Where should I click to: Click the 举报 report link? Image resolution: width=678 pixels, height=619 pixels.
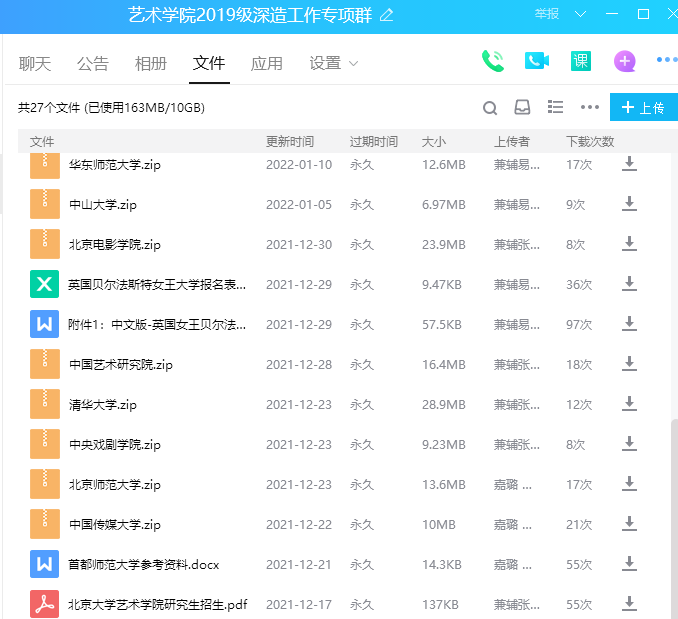tap(547, 15)
